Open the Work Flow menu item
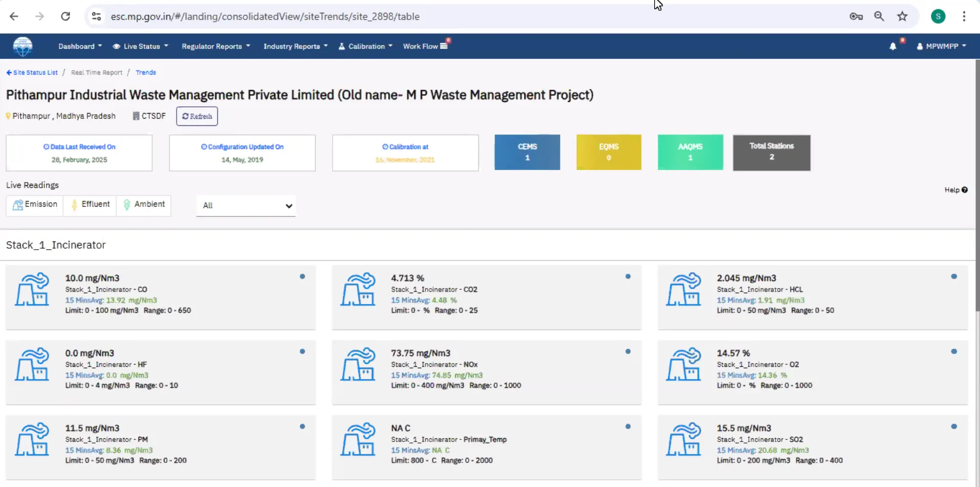Image resolution: width=980 pixels, height=487 pixels. pos(425,47)
